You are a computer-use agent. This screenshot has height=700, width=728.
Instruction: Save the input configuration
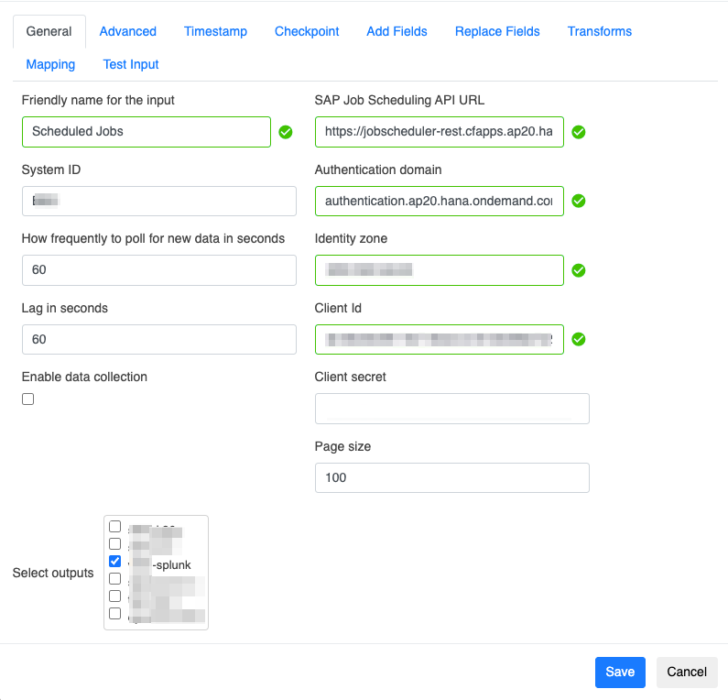[x=620, y=672]
